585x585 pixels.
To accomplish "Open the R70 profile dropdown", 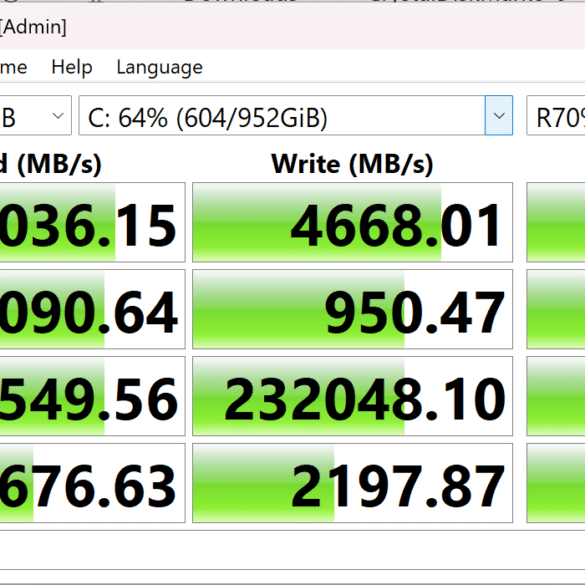I will pyautogui.click(x=556, y=115).
